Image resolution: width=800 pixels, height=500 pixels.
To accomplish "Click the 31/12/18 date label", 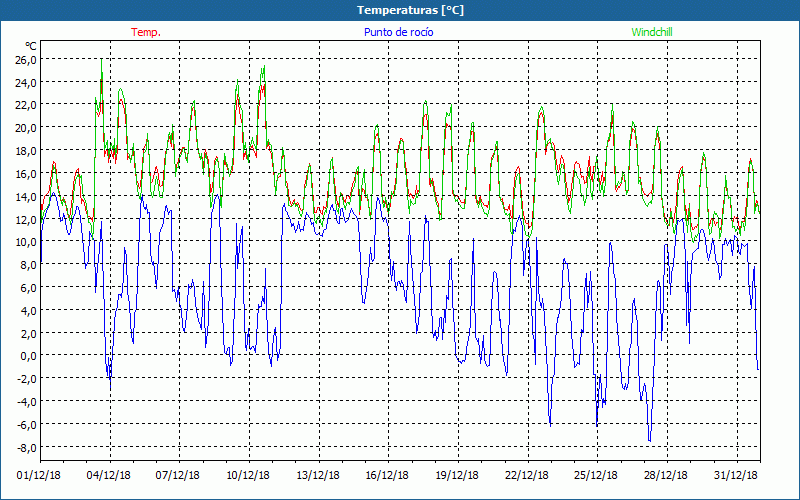I will click(x=736, y=475).
